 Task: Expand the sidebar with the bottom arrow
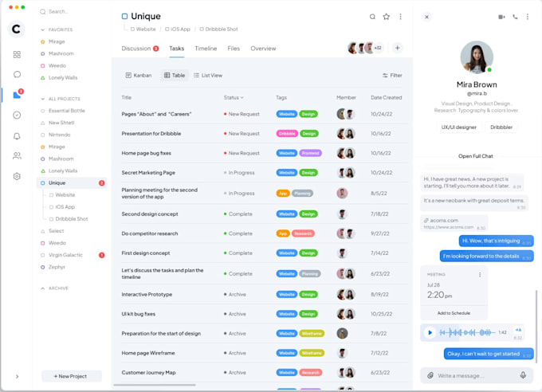point(17,376)
